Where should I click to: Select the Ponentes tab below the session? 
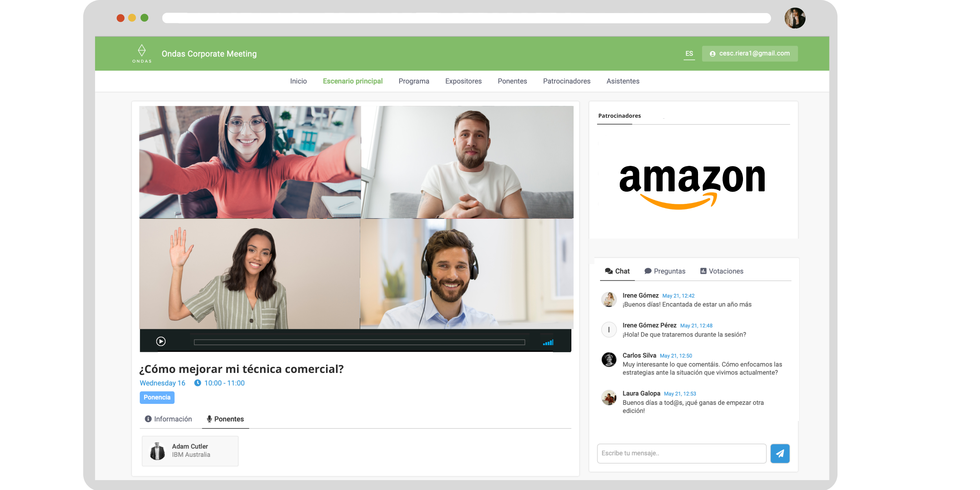tap(225, 419)
